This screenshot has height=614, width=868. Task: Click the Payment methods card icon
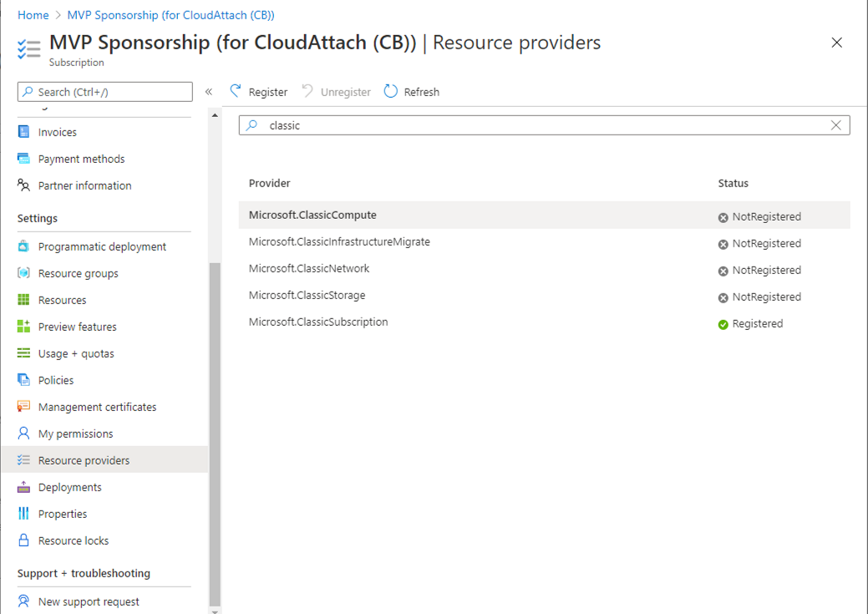click(x=23, y=159)
